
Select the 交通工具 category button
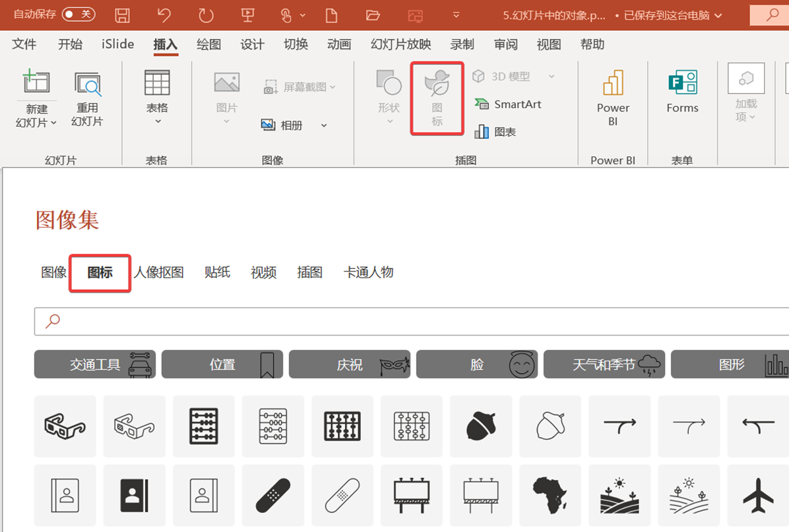(x=94, y=364)
